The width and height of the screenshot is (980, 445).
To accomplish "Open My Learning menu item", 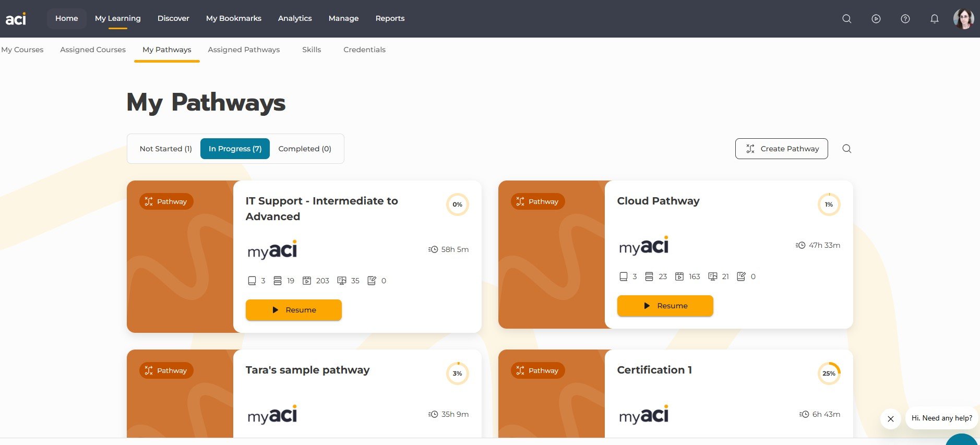I will tap(118, 18).
